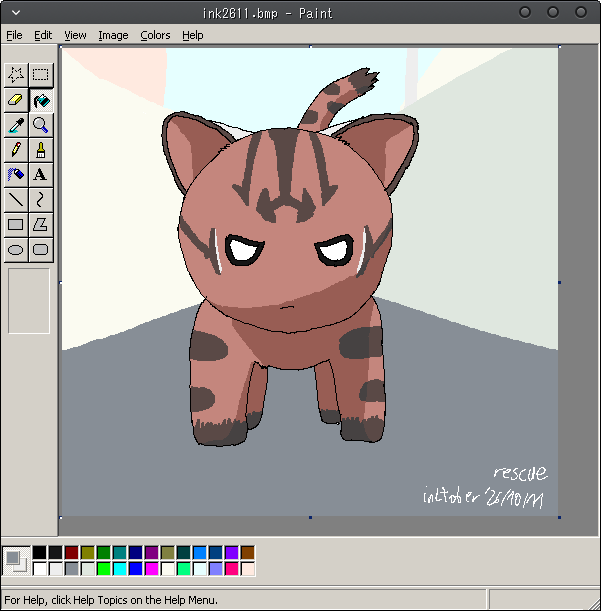Pick the pure white color swatch
The image size is (601, 611).
[x=40, y=569]
